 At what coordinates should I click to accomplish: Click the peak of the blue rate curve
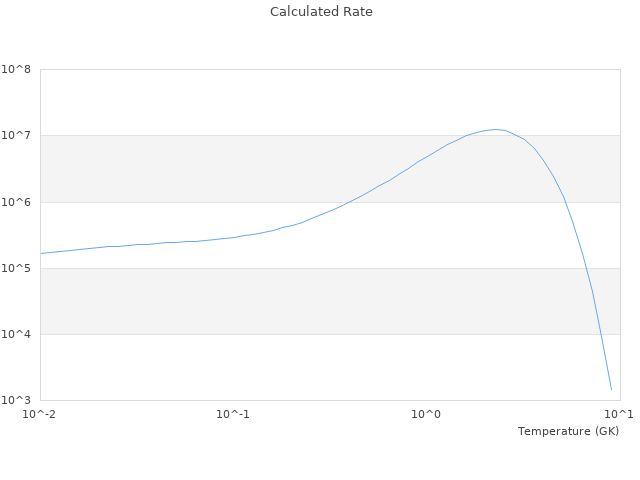coord(495,129)
